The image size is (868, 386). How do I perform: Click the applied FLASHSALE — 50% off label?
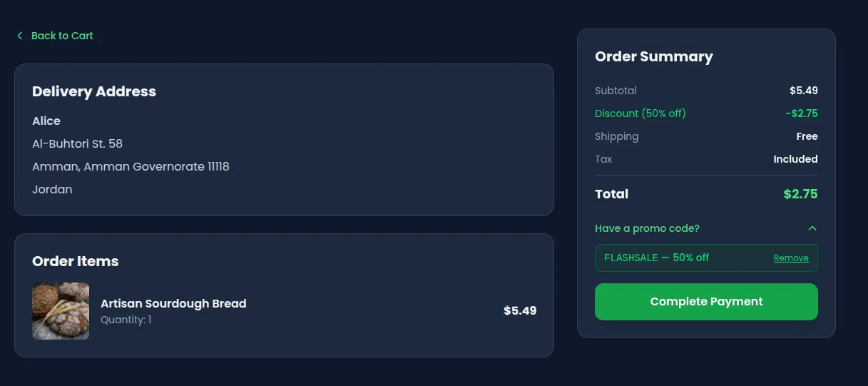point(656,258)
